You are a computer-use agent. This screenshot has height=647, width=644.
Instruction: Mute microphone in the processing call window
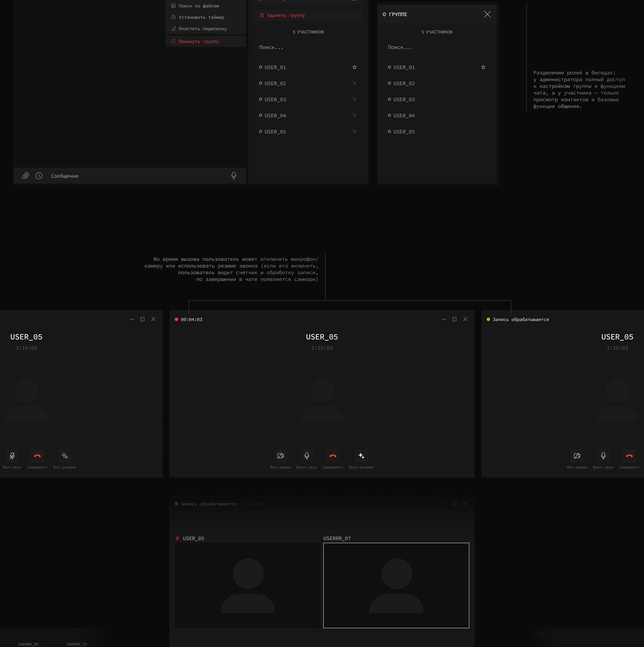tap(603, 456)
